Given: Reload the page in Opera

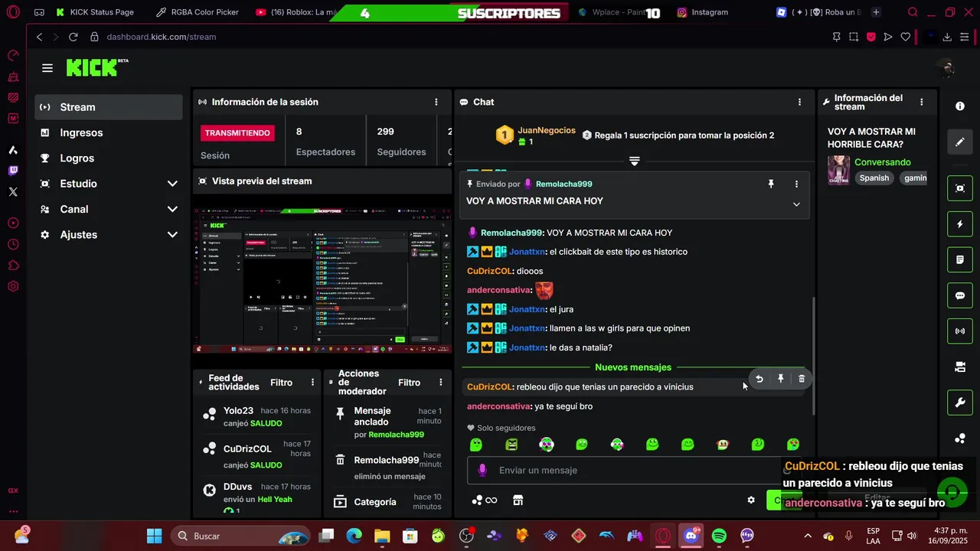Looking at the screenshot, I should tap(73, 37).
